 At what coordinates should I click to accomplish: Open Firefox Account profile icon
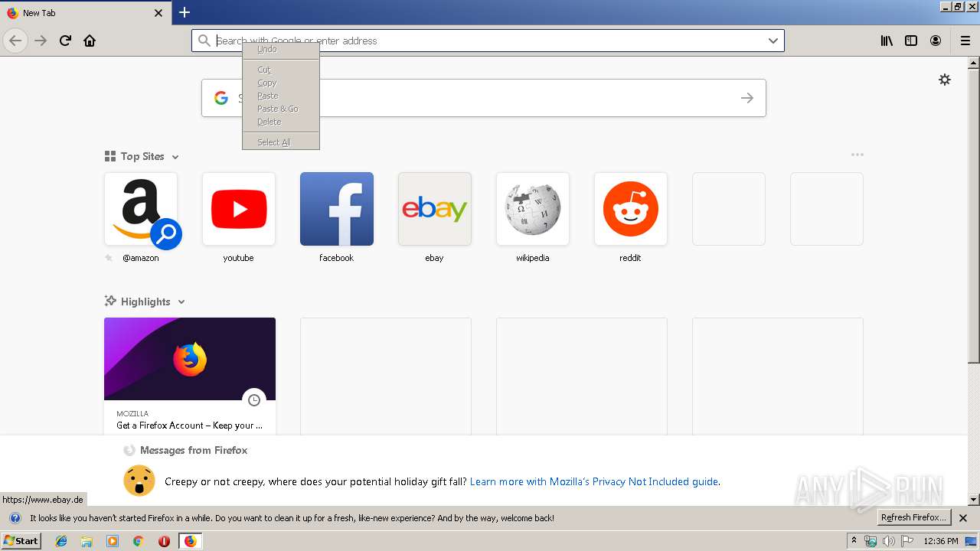[x=936, y=41]
